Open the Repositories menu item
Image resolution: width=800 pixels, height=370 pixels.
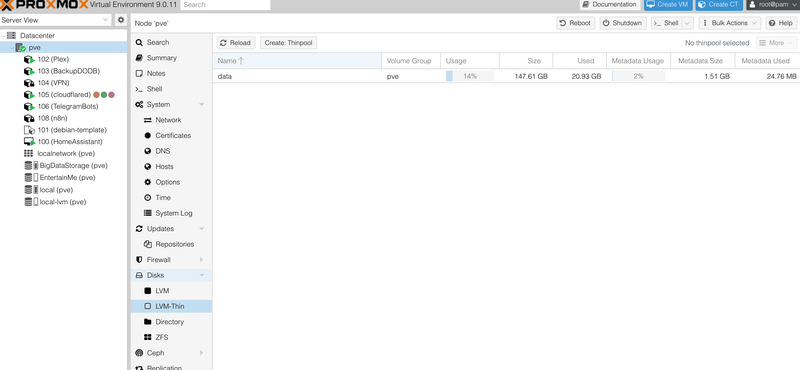[171, 244]
